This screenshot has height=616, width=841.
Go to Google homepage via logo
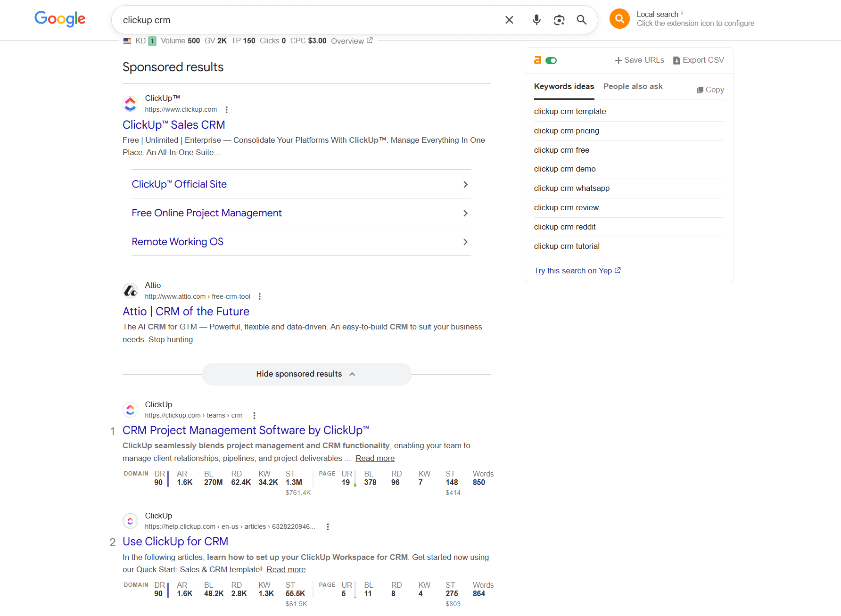click(60, 19)
